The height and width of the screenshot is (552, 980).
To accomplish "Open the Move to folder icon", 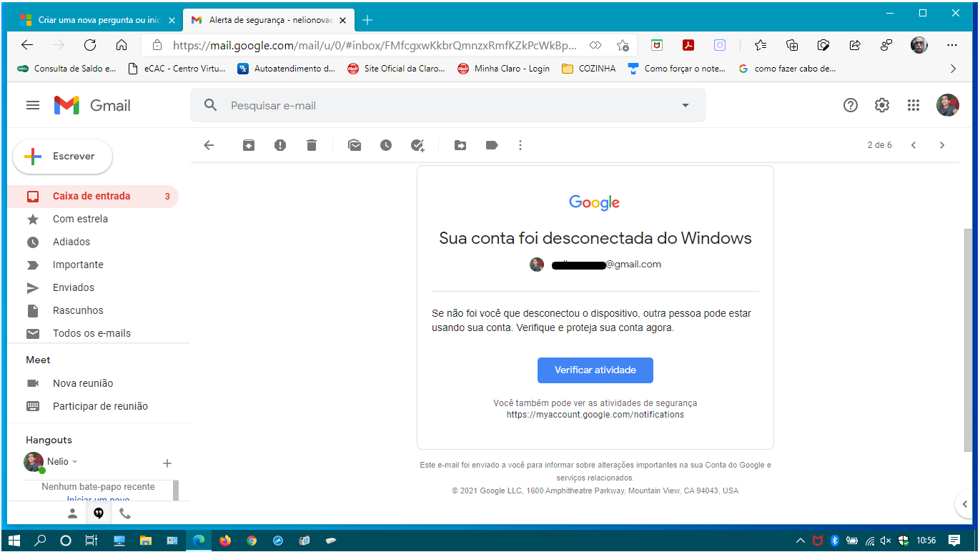I will (460, 145).
